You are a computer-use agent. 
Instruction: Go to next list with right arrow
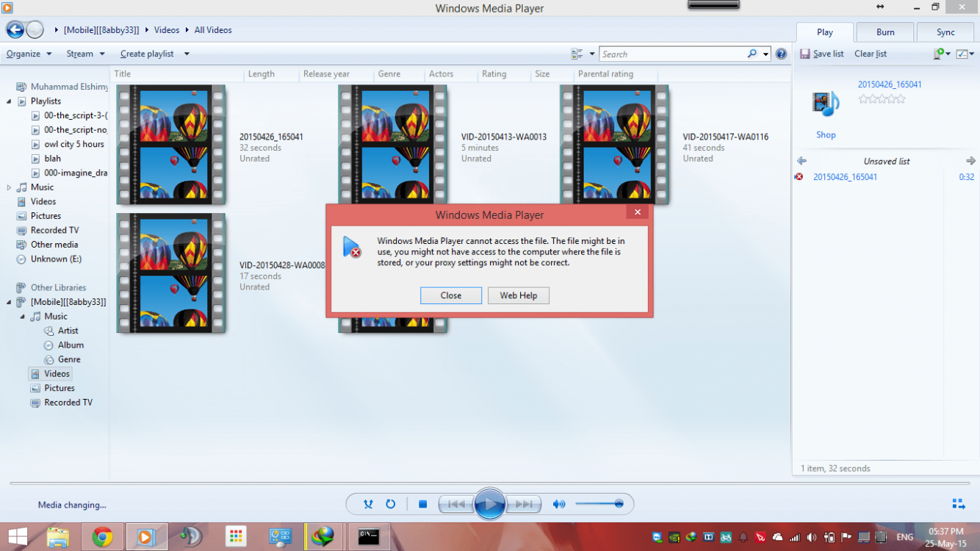pos(970,161)
